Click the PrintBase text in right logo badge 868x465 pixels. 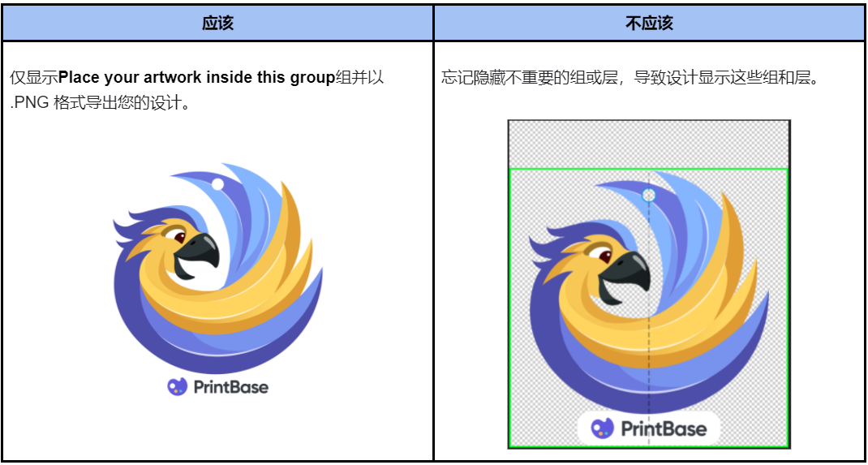coord(664,429)
